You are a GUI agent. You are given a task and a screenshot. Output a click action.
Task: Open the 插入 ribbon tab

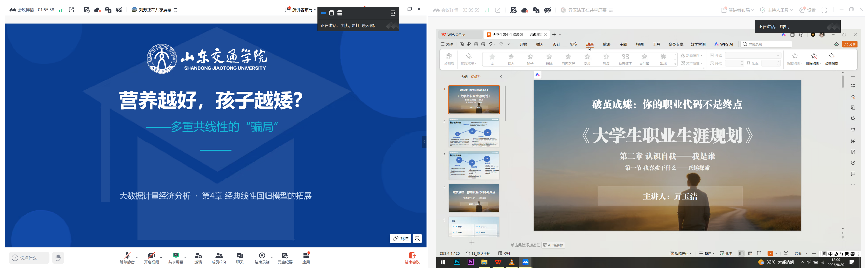[540, 44]
